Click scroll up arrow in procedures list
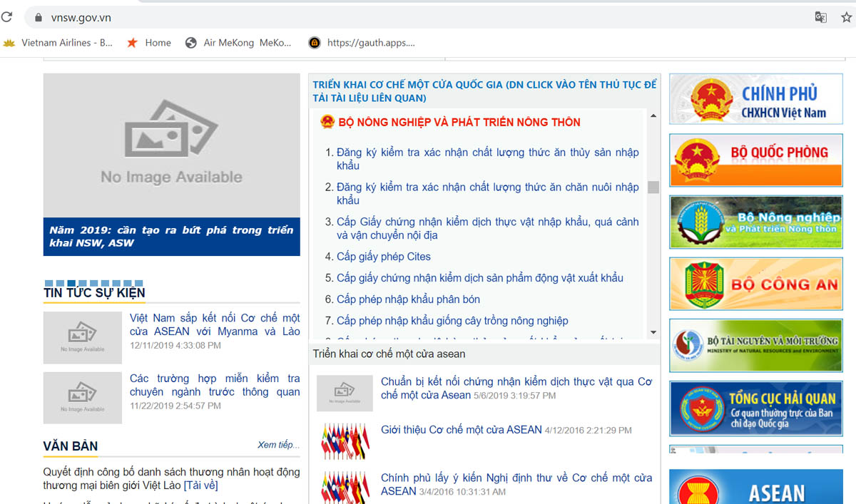 (x=653, y=115)
